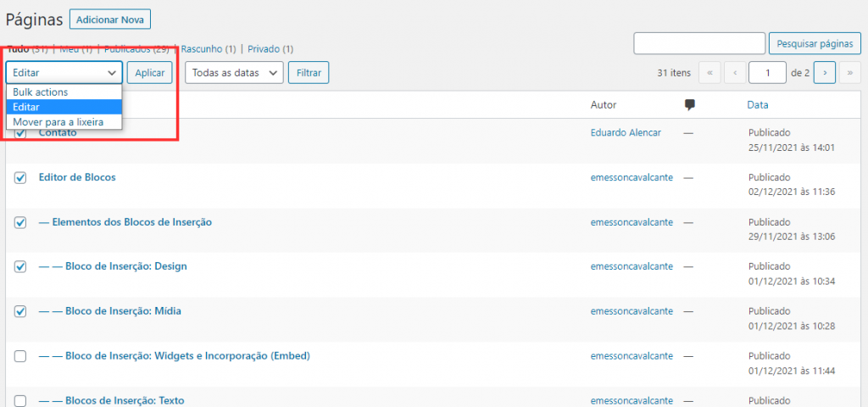Viewport: 868px width, 407px height.
Task: Open the bulk actions Editar dropdown
Action: [x=64, y=73]
